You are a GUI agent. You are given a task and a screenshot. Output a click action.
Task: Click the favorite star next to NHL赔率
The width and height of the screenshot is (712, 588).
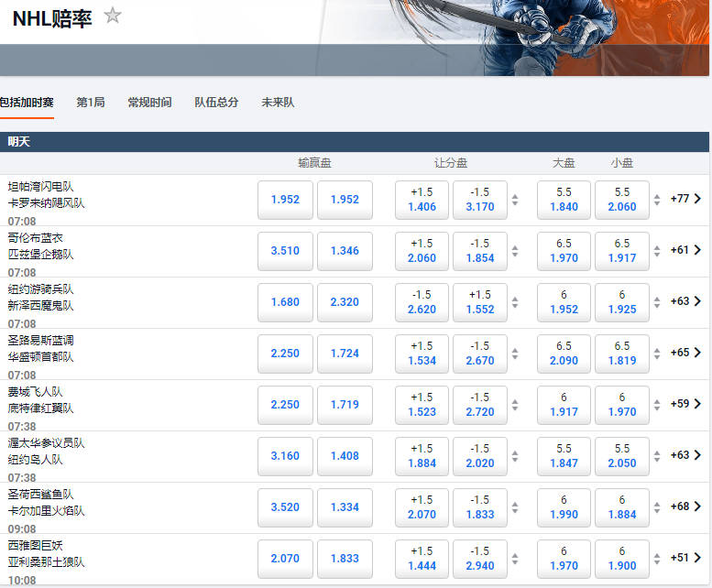coord(113,16)
